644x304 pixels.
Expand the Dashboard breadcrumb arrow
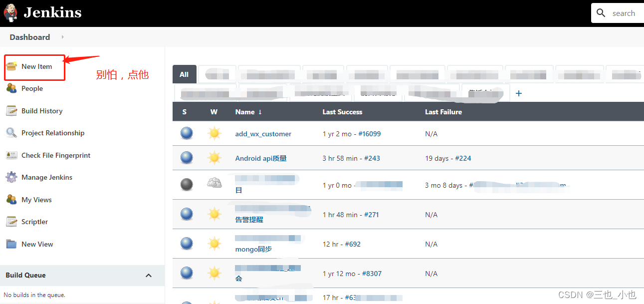click(62, 37)
